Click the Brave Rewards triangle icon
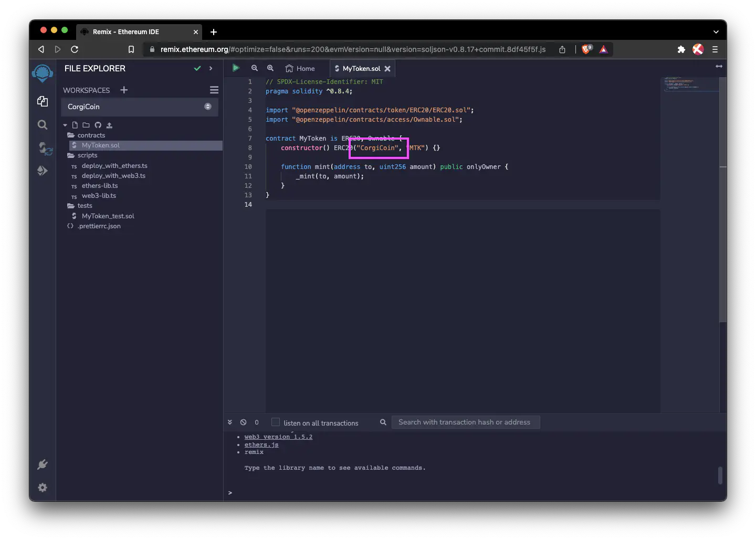Viewport: 756px width, 540px height. point(604,49)
